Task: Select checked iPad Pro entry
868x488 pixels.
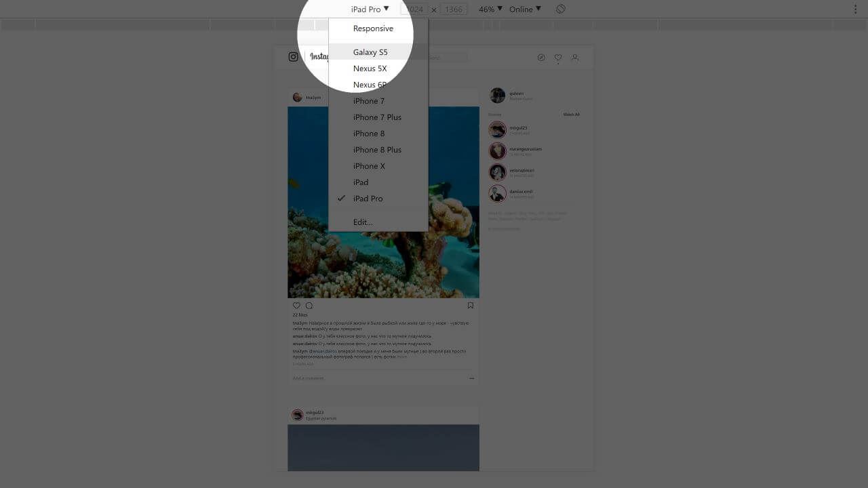Action: [x=378, y=199]
